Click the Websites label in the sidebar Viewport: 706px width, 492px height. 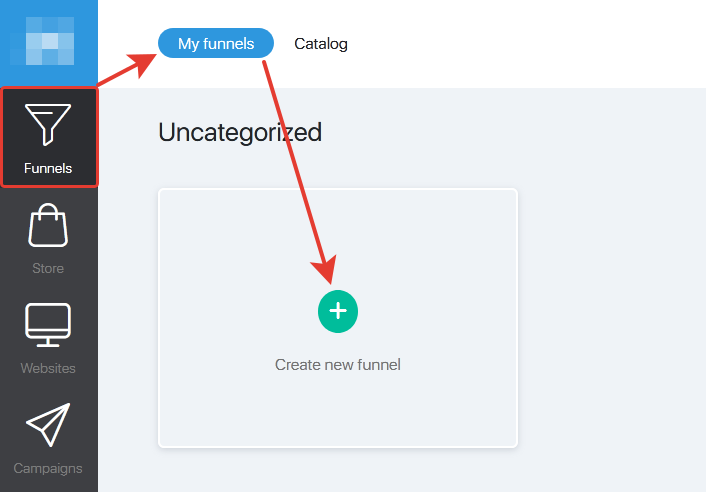point(48,368)
